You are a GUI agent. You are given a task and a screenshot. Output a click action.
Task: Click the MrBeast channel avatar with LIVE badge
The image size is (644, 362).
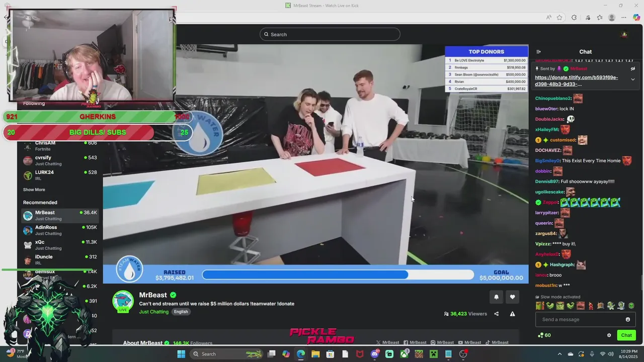click(123, 302)
